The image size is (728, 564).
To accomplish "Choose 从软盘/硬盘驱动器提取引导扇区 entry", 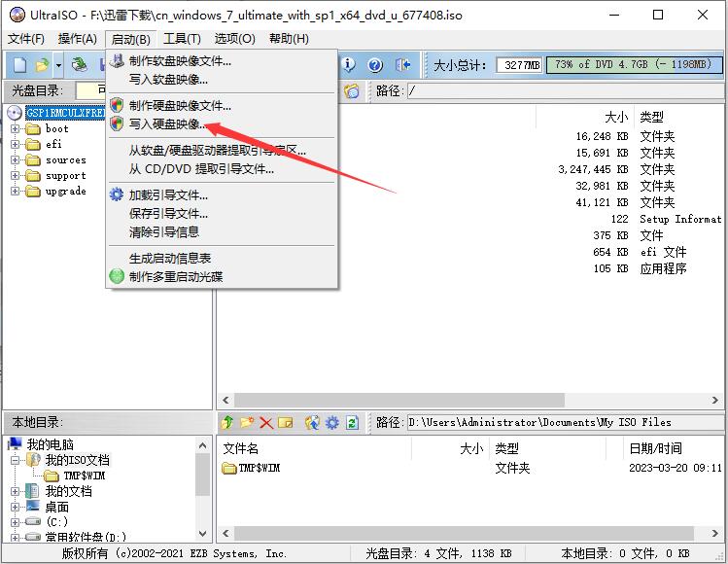I will point(222,150).
